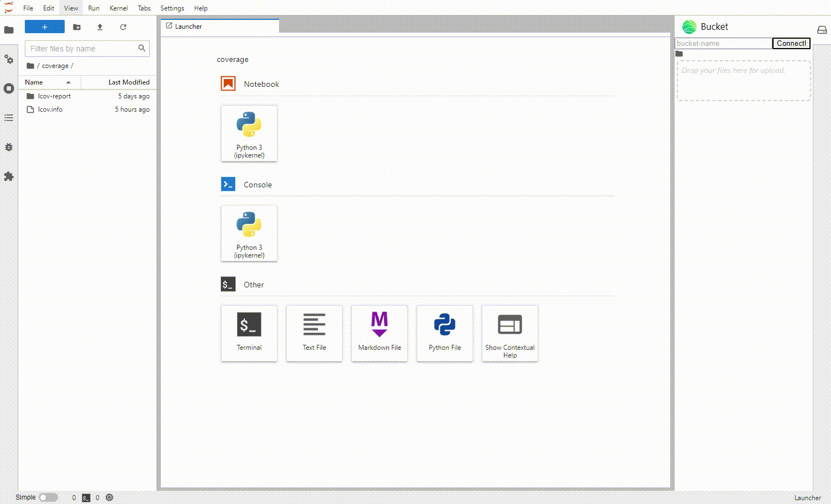This screenshot has height=504, width=831.
Task: Open the debugger sidebar panel
Action: 9,147
